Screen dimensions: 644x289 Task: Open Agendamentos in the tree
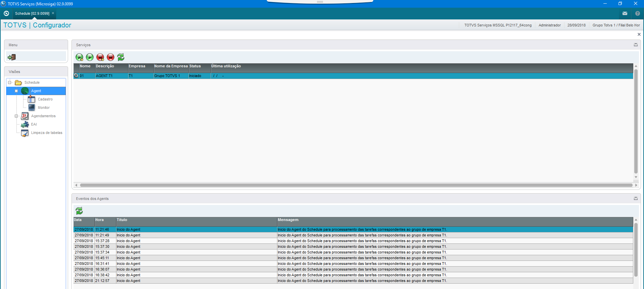[x=43, y=116]
